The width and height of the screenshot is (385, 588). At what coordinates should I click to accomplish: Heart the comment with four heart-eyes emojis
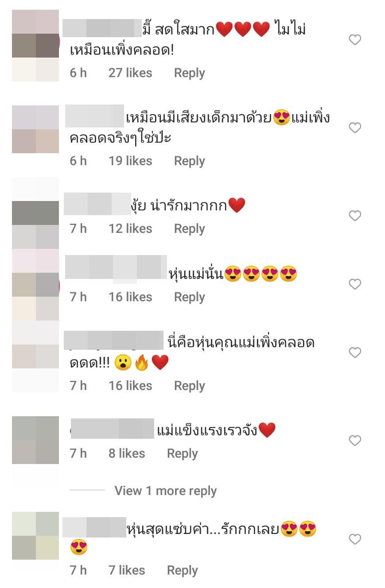point(355,284)
